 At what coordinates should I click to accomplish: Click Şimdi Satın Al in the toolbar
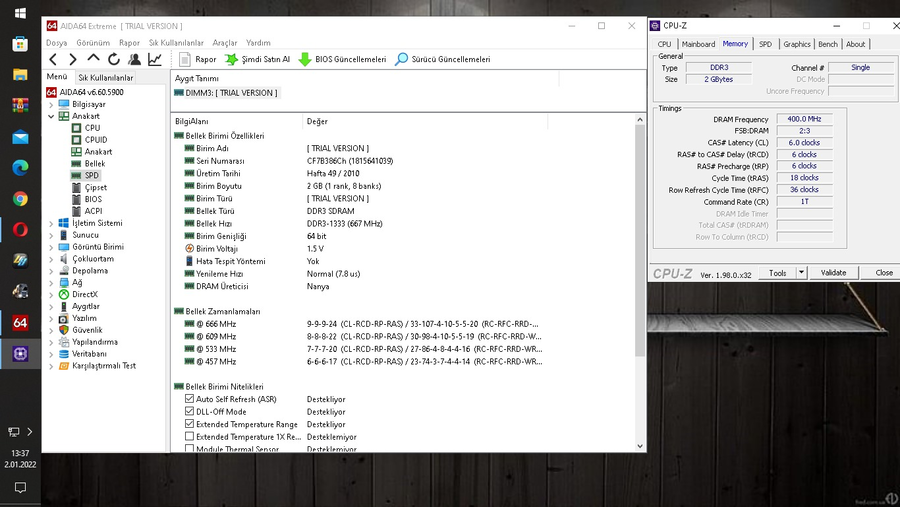(x=257, y=59)
